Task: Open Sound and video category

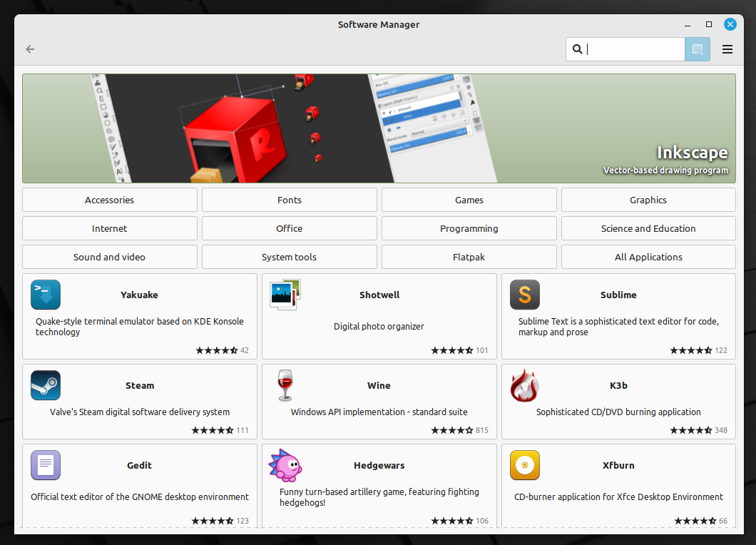Action: [109, 257]
